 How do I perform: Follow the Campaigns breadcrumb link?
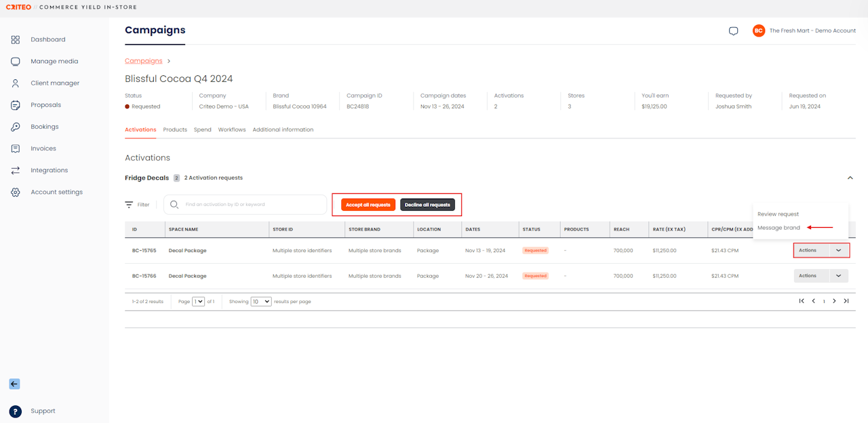(x=143, y=61)
